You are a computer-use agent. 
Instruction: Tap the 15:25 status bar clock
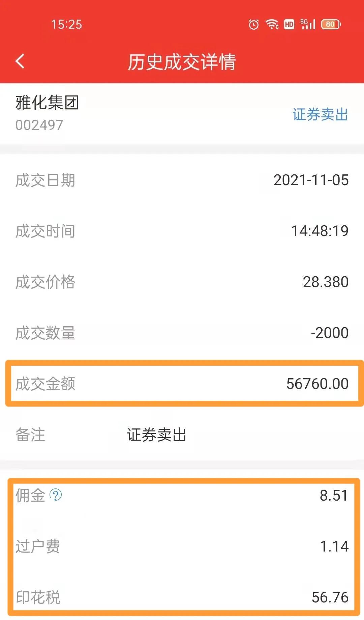coord(67,25)
